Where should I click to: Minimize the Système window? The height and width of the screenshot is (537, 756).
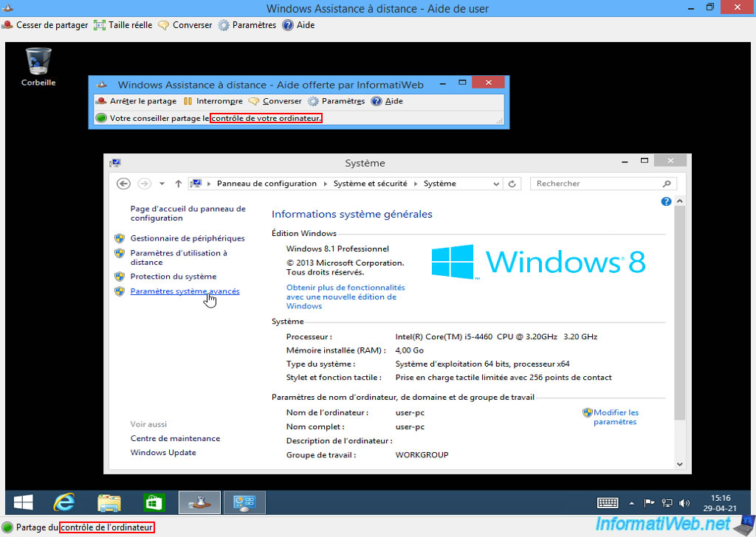pyautogui.click(x=625, y=162)
